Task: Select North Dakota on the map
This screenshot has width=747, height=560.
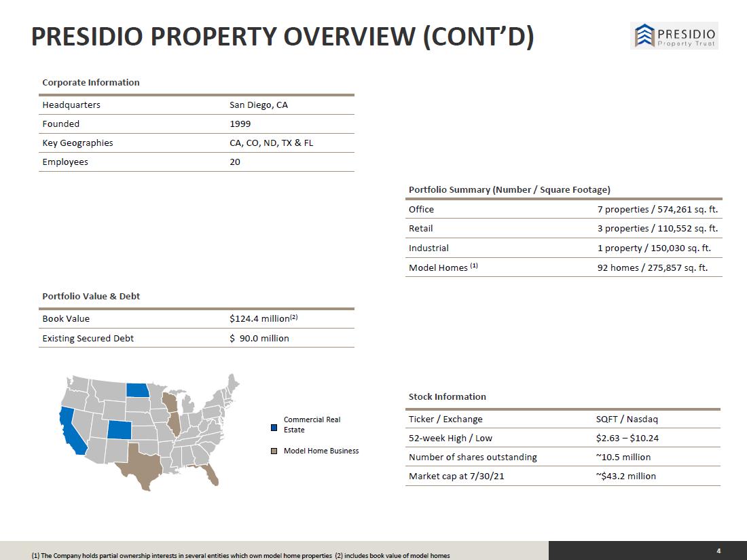Action: (138, 390)
